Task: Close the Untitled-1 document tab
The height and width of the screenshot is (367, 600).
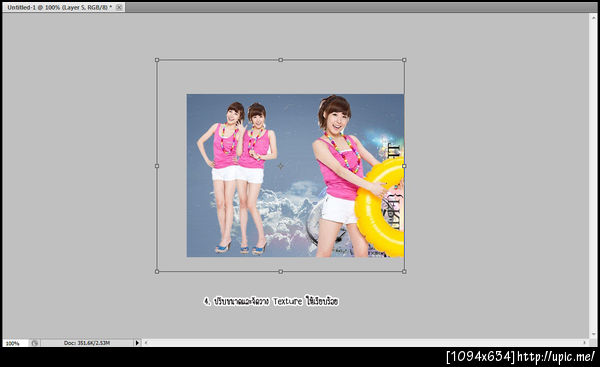Action: click(x=119, y=7)
